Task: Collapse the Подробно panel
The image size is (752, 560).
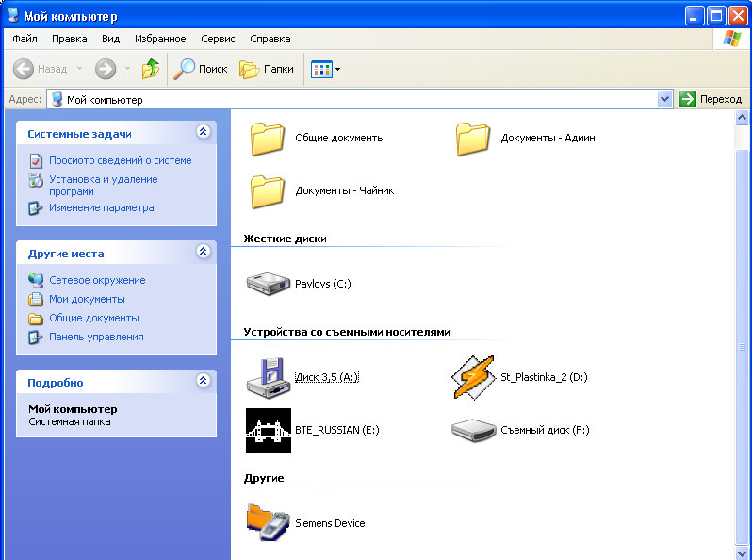Action: [204, 381]
